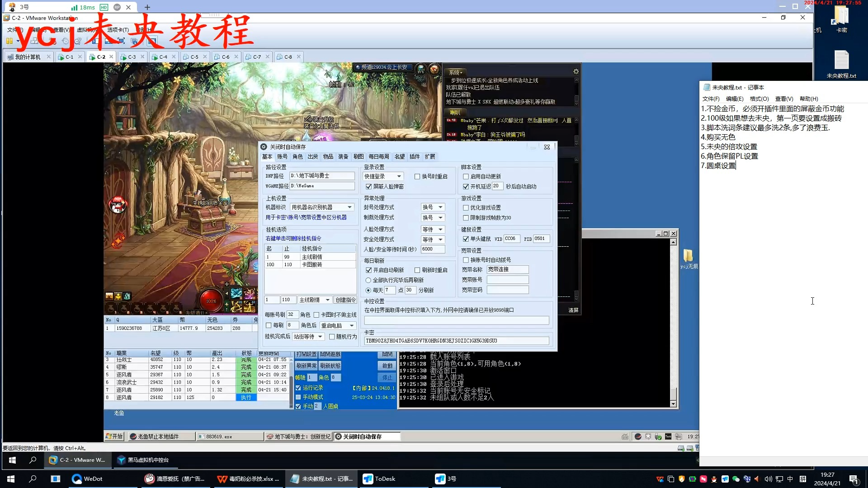This screenshot has width=868, height=488.
Task: Click the Windows Start button on host taskbar
Action: (11, 479)
